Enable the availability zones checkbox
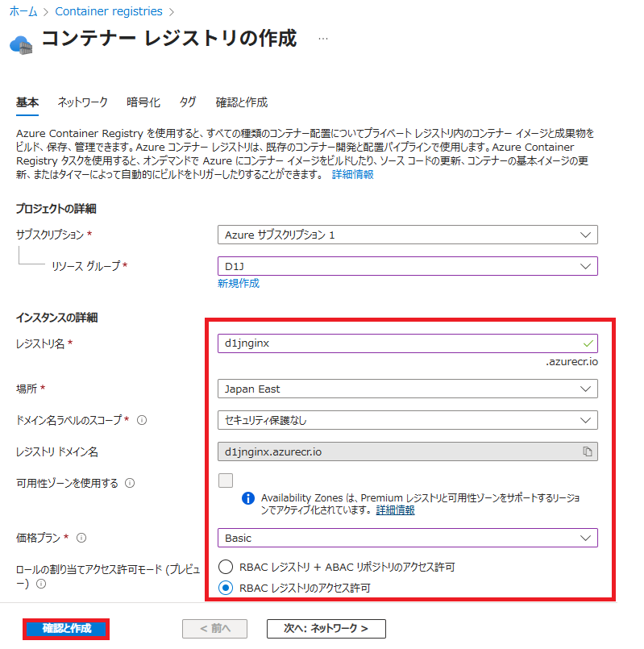 [226, 481]
